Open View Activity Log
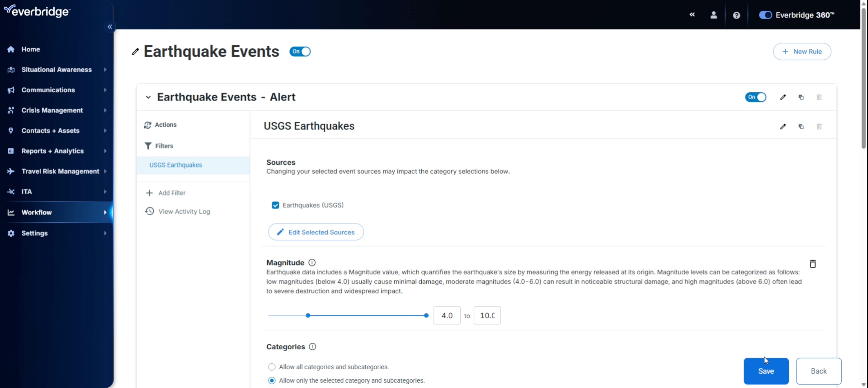The image size is (868, 388). (x=184, y=211)
